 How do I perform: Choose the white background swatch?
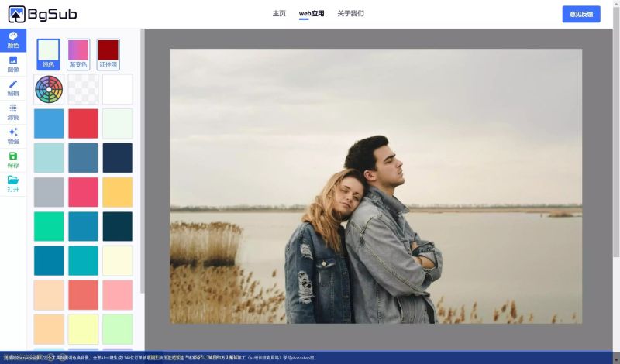(118, 89)
